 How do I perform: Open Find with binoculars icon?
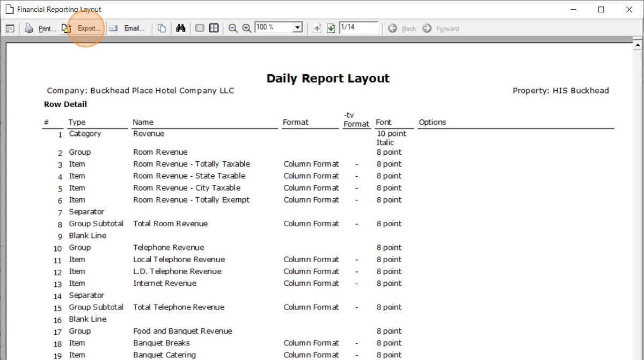180,28
